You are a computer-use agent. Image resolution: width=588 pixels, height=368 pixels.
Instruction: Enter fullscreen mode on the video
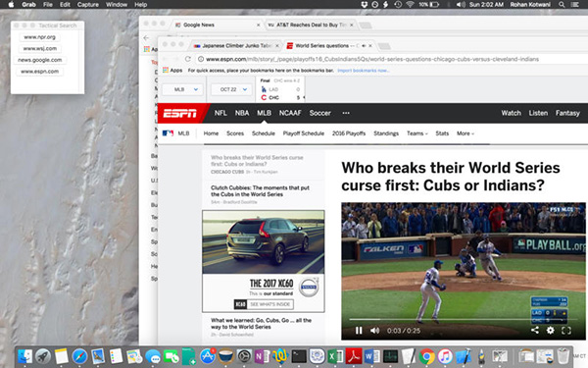point(566,330)
